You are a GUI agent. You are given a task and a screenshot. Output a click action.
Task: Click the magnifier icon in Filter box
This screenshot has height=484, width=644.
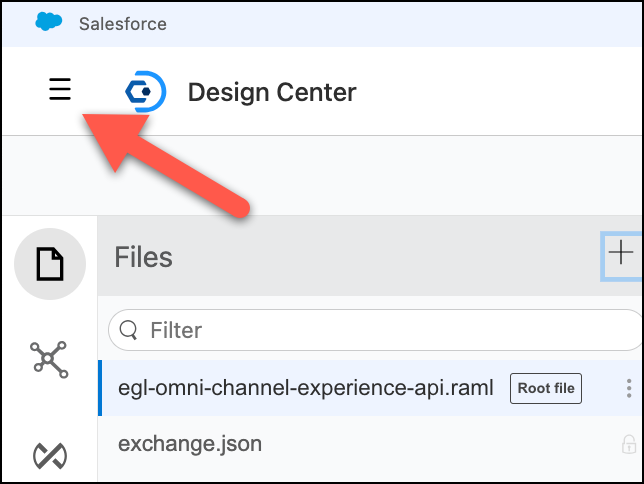[130, 330]
